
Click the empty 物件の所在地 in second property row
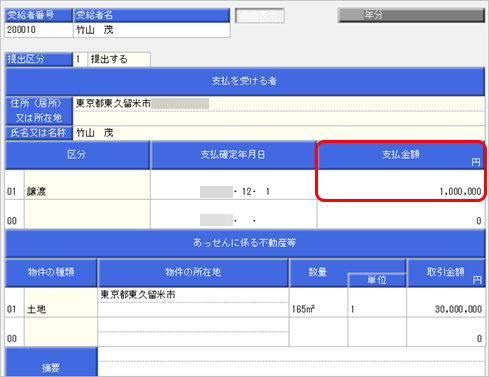pyautogui.click(x=193, y=332)
